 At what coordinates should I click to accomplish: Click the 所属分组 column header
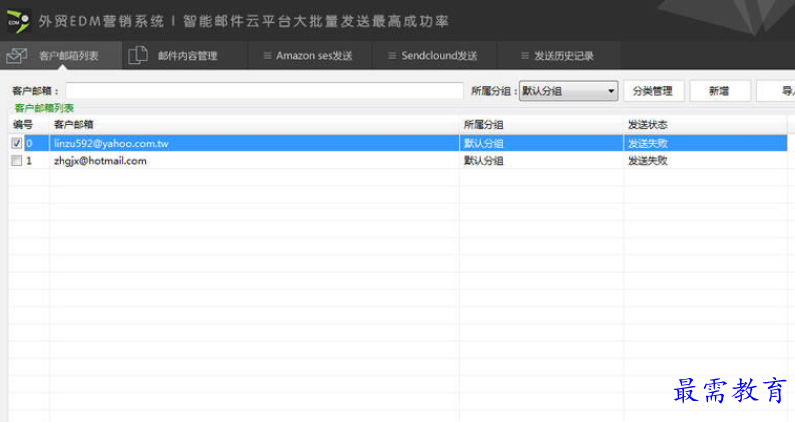coord(541,125)
